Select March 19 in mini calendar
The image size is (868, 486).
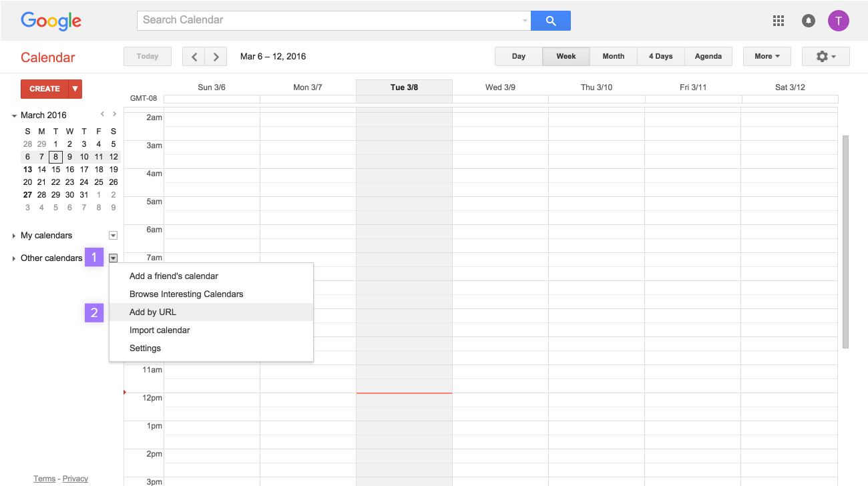point(114,170)
